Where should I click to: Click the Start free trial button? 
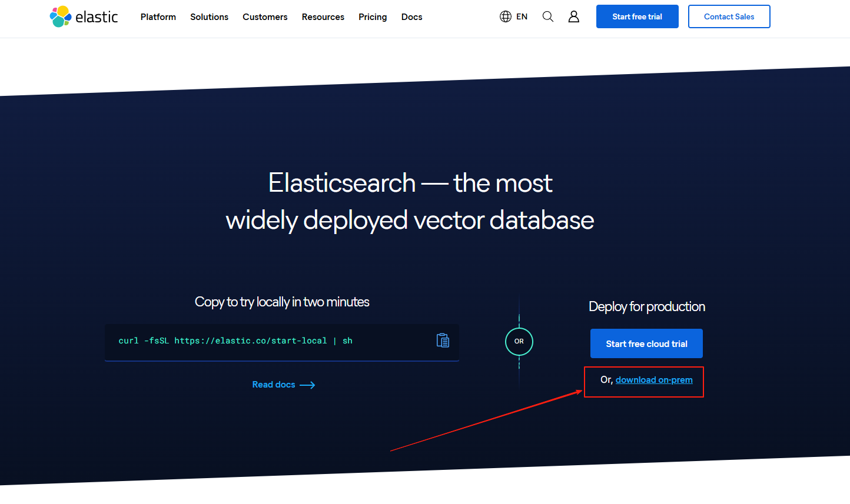click(637, 16)
